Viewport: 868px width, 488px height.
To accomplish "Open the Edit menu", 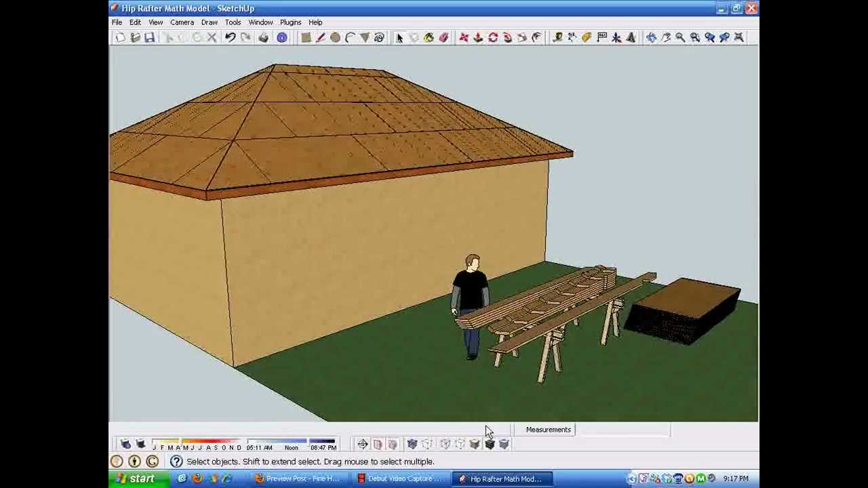I will (x=135, y=22).
